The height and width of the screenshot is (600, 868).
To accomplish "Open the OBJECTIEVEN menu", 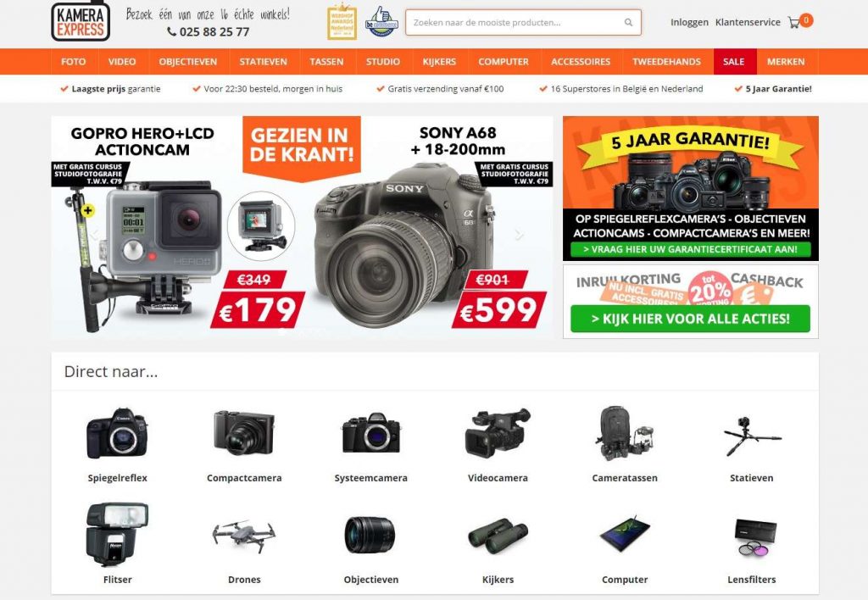I will click(x=187, y=61).
